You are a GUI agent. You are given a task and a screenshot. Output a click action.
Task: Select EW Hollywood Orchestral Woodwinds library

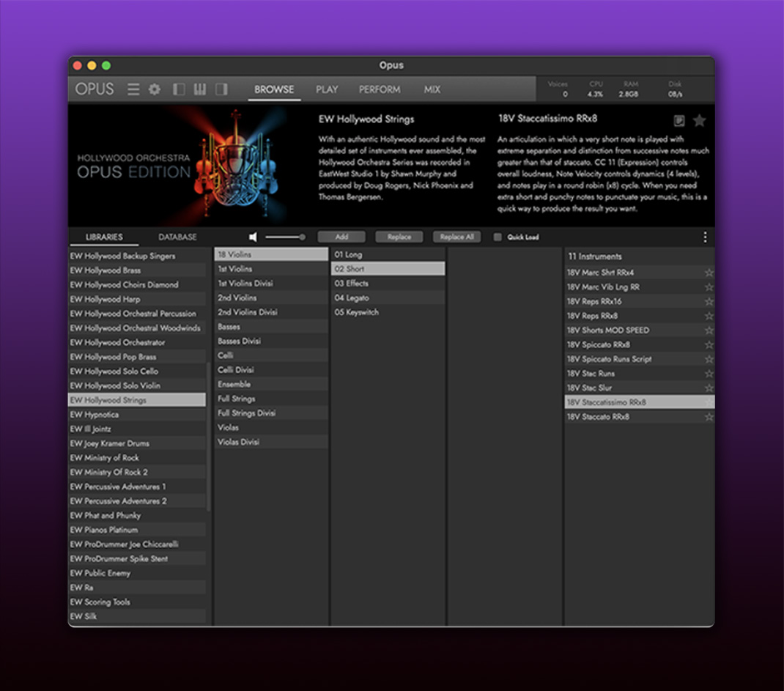click(x=137, y=328)
